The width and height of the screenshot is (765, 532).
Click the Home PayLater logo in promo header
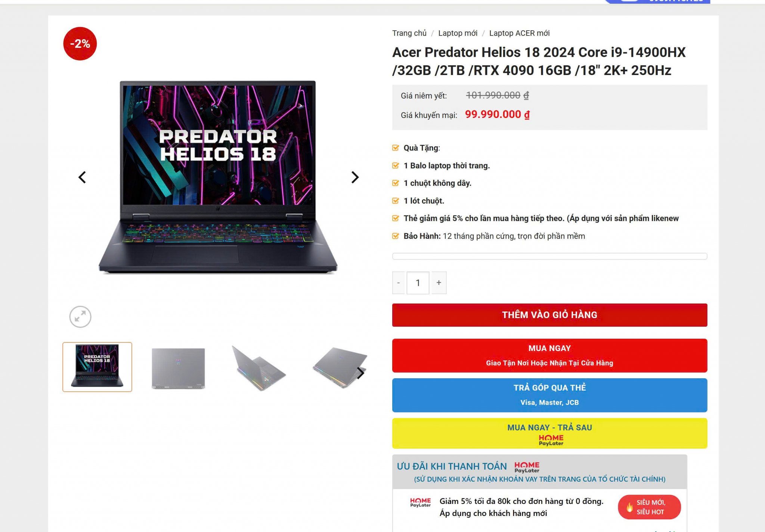pos(527,467)
